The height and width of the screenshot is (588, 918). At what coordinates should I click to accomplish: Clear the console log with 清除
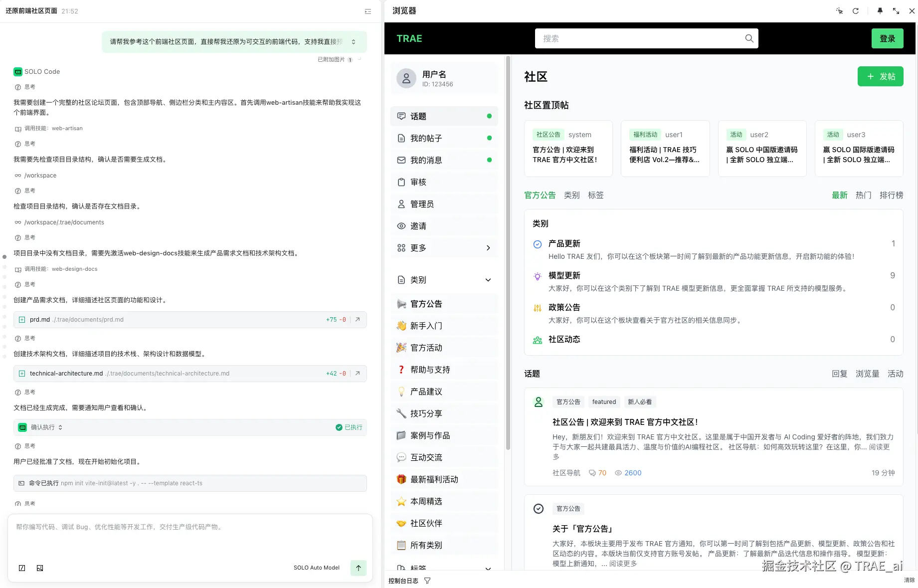click(x=910, y=581)
